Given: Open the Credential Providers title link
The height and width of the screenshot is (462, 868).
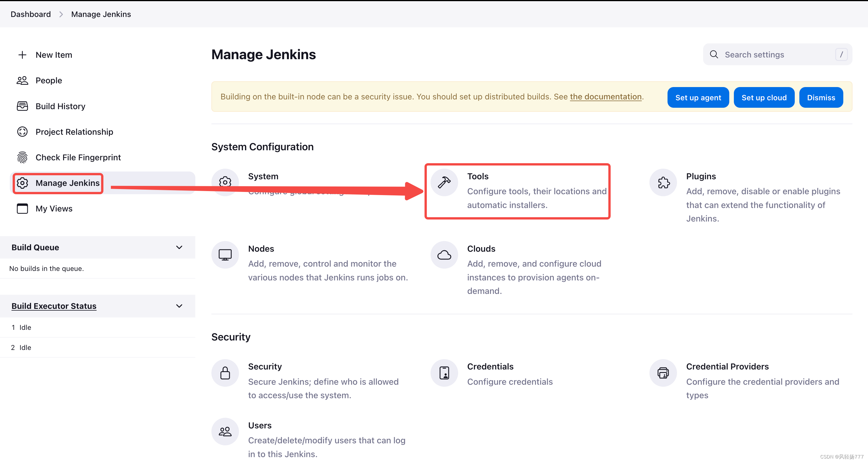Looking at the screenshot, I should [x=728, y=367].
